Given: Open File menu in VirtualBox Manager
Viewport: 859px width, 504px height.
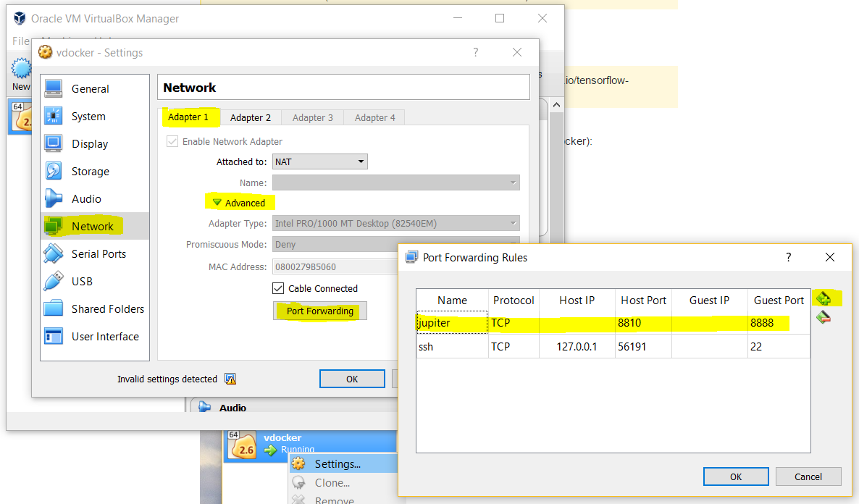Looking at the screenshot, I should click(x=21, y=41).
